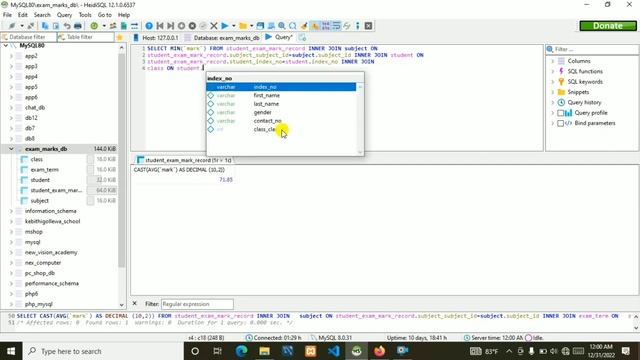The height and width of the screenshot is (360, 640).
Task: Open the dropdown arrow next to Load SQL file icon
Action: pos(251,26)
